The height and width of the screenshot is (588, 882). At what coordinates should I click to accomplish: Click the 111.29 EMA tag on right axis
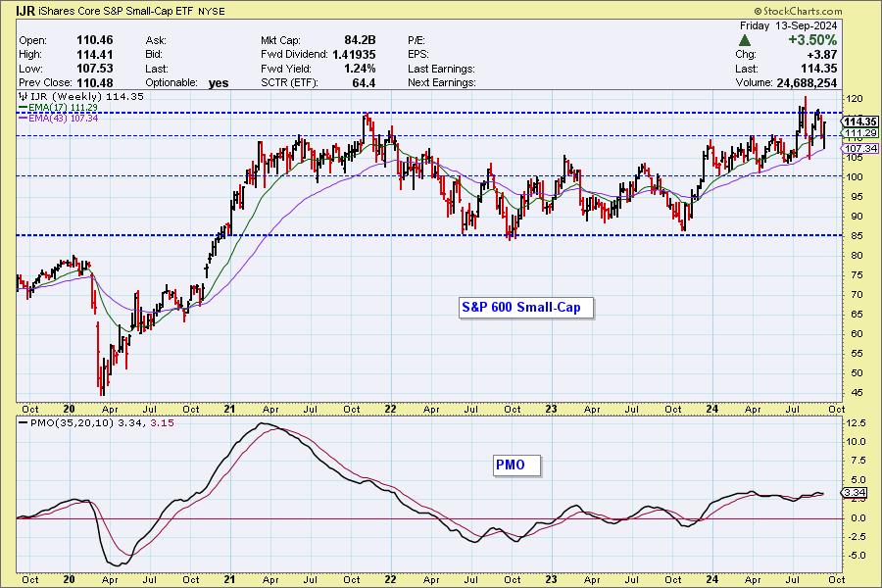[860, 133]
